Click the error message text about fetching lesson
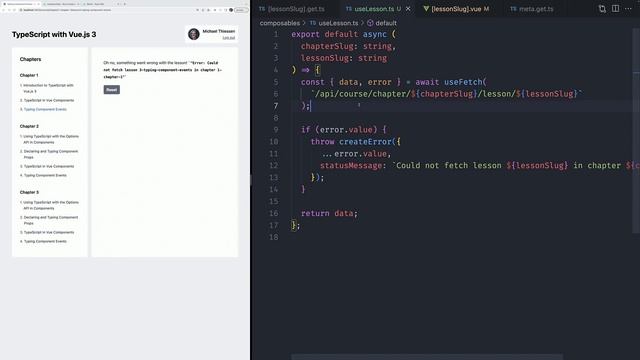 click(x=162, y=70)
